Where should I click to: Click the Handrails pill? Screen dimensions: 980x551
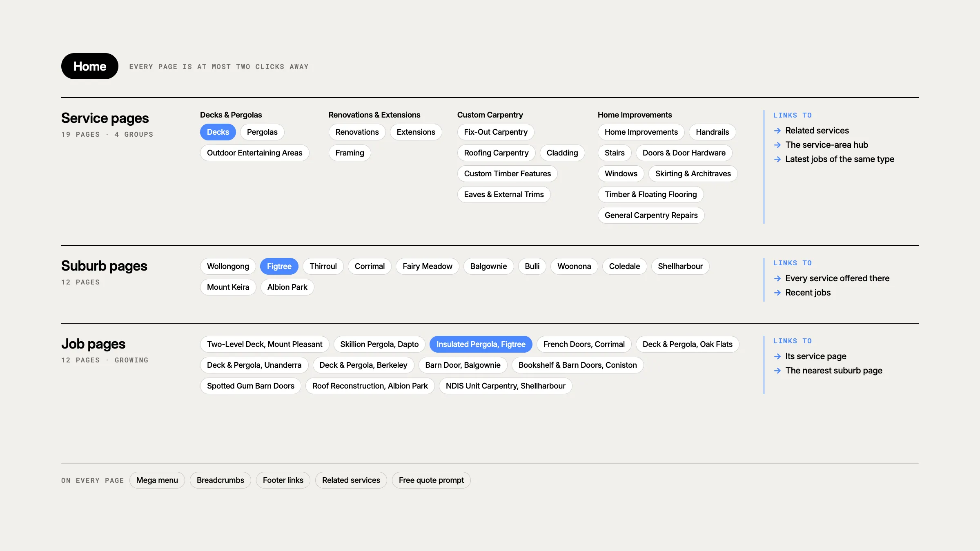point(713,132)
